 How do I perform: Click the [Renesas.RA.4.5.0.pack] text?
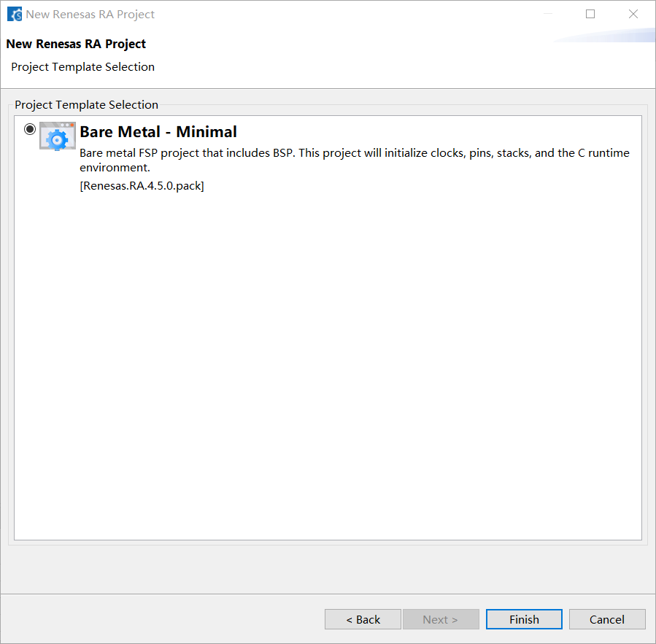(x=142, y=186)
